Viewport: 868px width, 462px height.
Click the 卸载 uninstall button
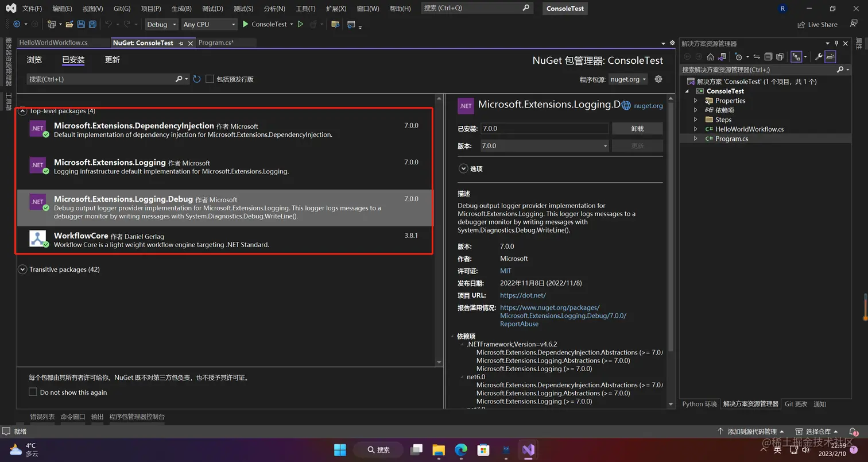click(x=637, y=129)
